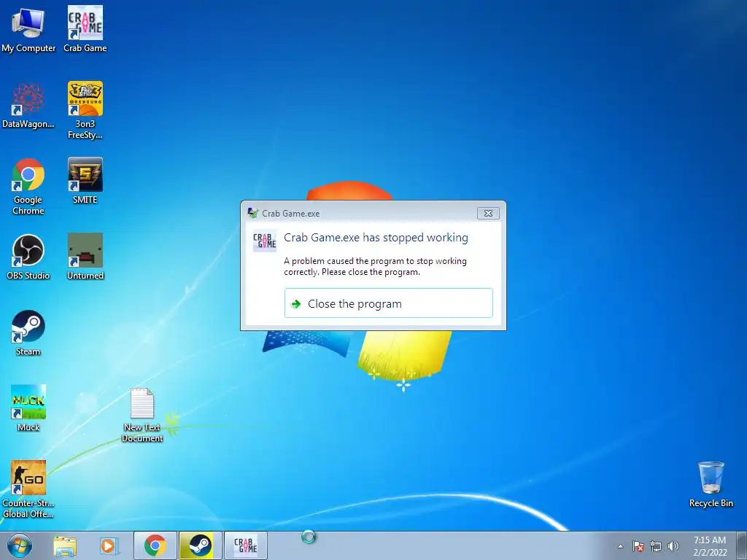The width and height of the screenshot is (747, 560).
Task: Select the Google Chrome desktop shortcut
Action: pos(28,187)
